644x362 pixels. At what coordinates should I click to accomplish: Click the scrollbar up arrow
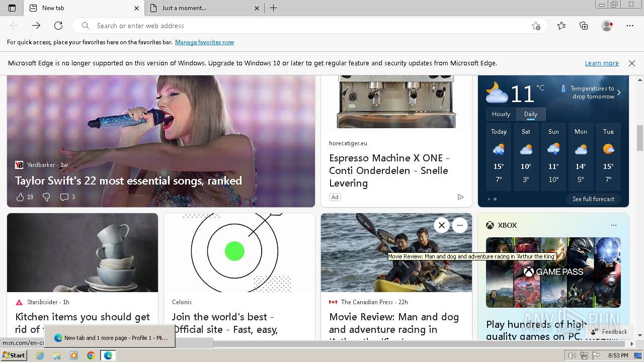[x=640, y=79]
